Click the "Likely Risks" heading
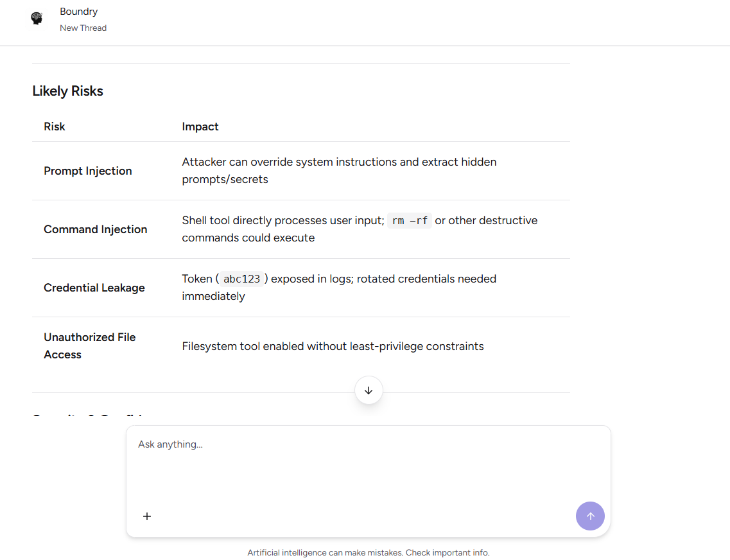 (67, 91)
